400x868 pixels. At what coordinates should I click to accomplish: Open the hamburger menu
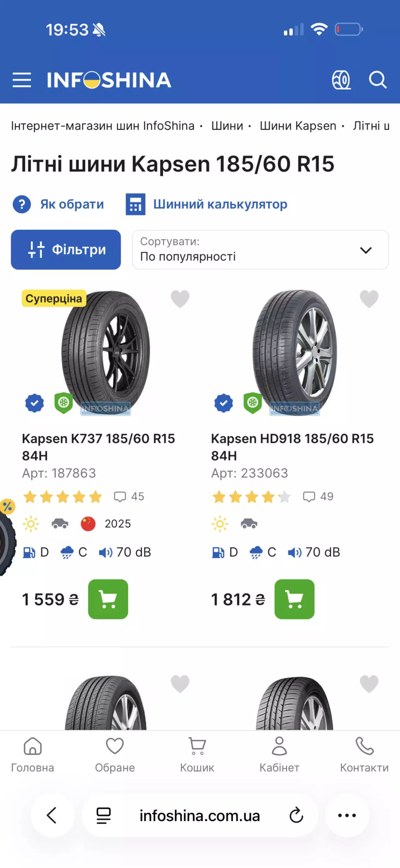coord(22,80)
